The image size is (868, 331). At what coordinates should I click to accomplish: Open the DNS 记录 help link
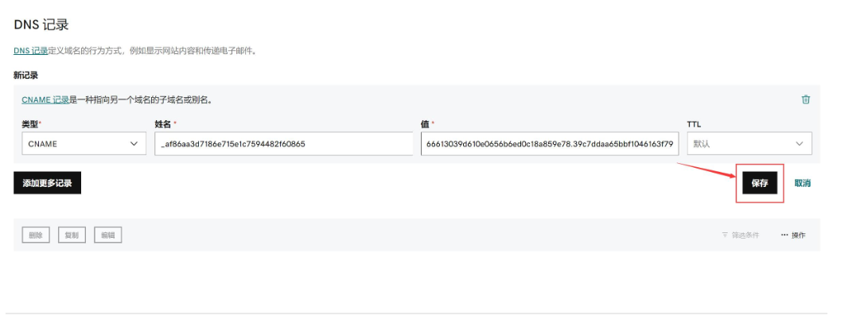30,51
